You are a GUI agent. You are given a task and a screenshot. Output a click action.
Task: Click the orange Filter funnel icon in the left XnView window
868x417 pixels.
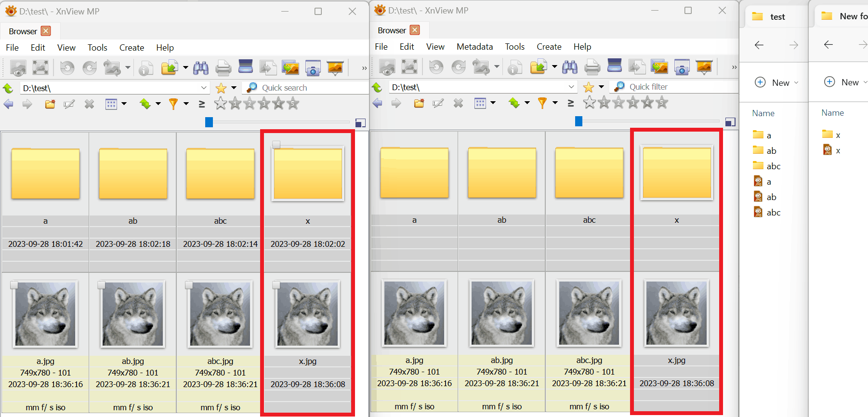(173, 104)
